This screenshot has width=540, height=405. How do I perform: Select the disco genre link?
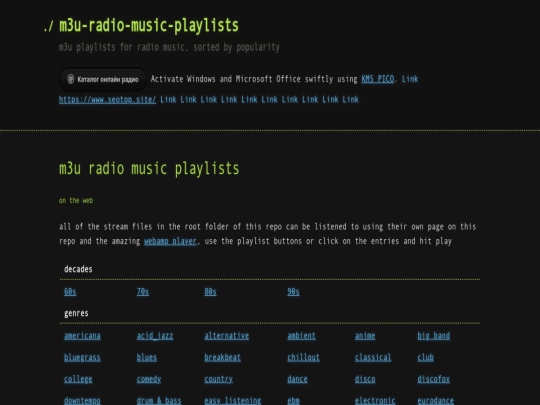(365, 379)
